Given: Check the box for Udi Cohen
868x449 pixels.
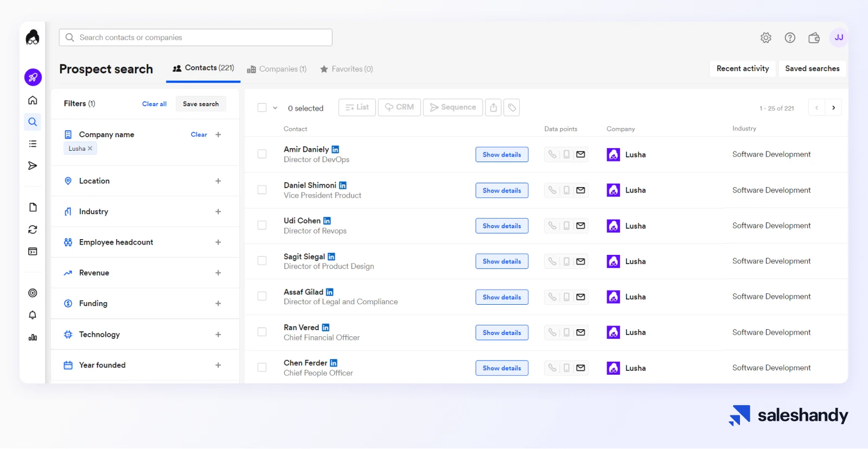Looking at the screenshot, I should 262,225.
